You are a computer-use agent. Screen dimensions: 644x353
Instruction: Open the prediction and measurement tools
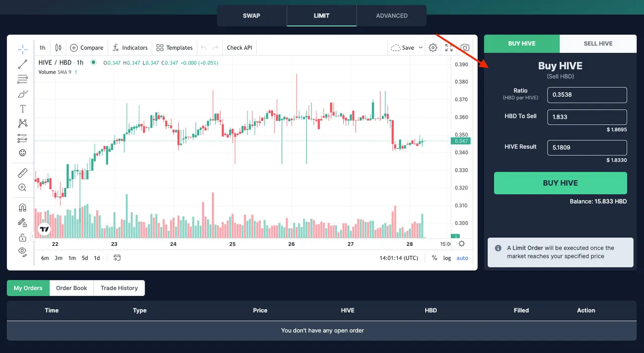click(23, 138)
